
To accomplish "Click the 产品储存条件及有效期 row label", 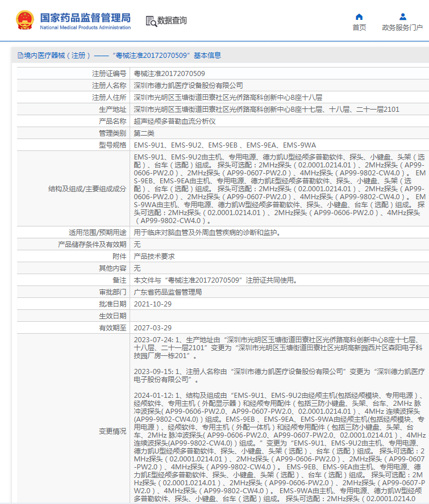I will 92,244.
